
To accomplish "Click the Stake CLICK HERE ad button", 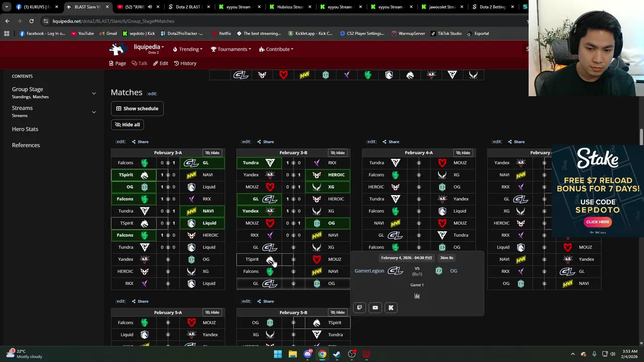I will (598, 222).
